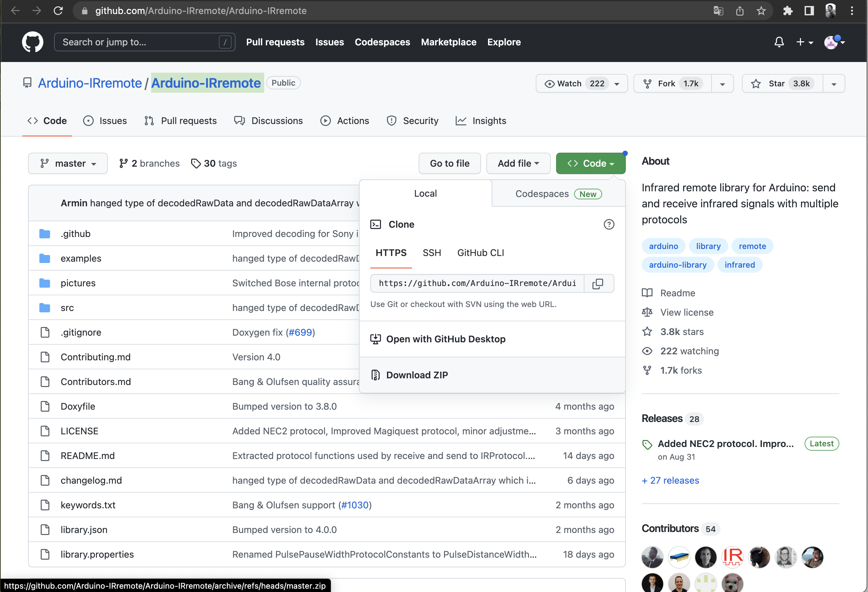Screen dimensions: 868x592
Task: Switch to the Codespaces tab
Action: [558, 194]
